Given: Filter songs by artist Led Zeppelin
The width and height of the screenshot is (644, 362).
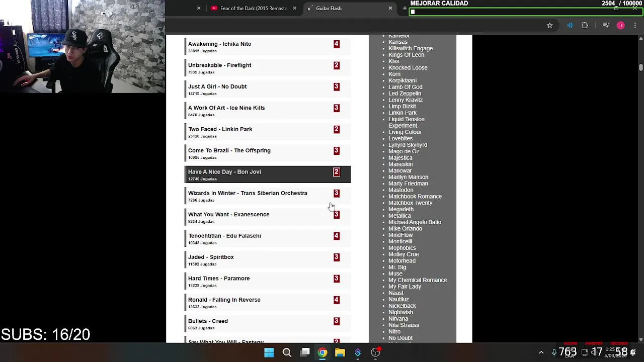Looking at the screenshot, I should 405,94.
